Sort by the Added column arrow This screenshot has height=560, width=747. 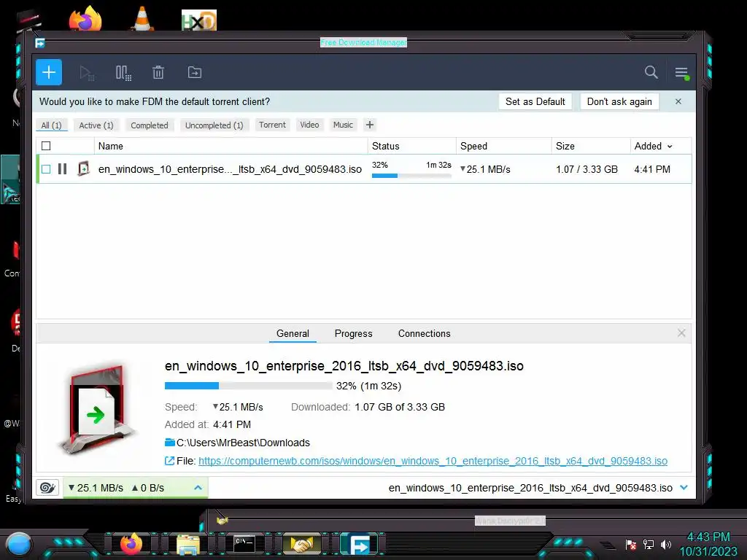pos(670,147)
